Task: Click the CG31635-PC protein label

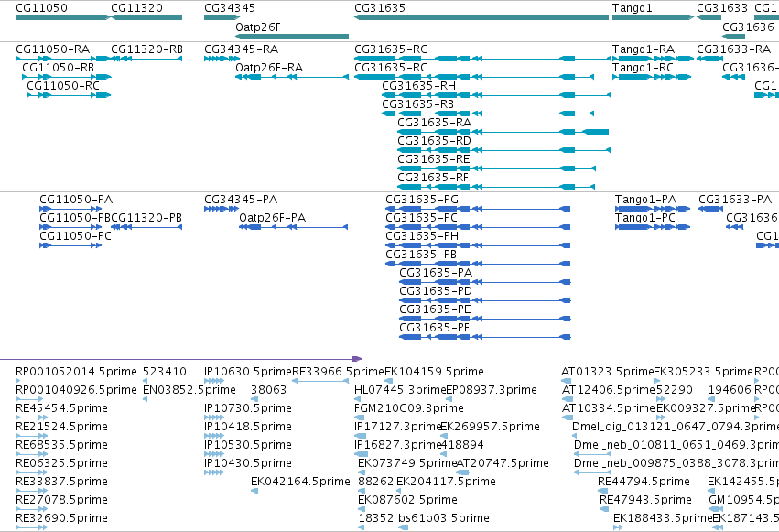Action: [x=421, y=218]
